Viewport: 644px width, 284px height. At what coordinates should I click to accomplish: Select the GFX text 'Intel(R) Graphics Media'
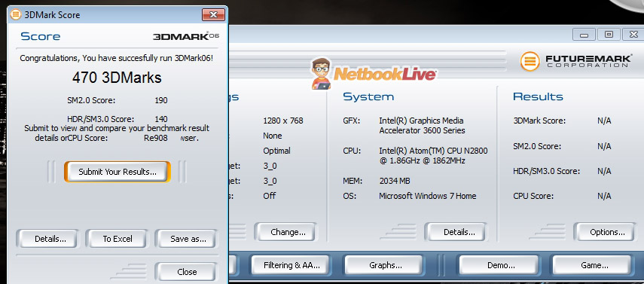click(x=421, y=121)
